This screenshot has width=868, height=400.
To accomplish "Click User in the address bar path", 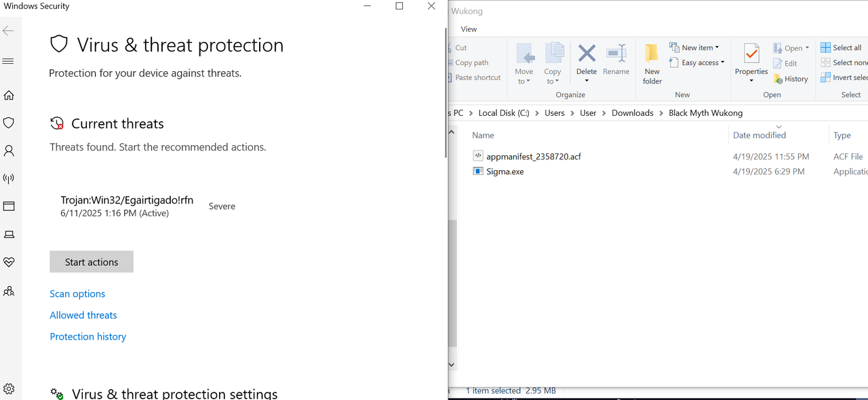I will [x=588, y=113].
